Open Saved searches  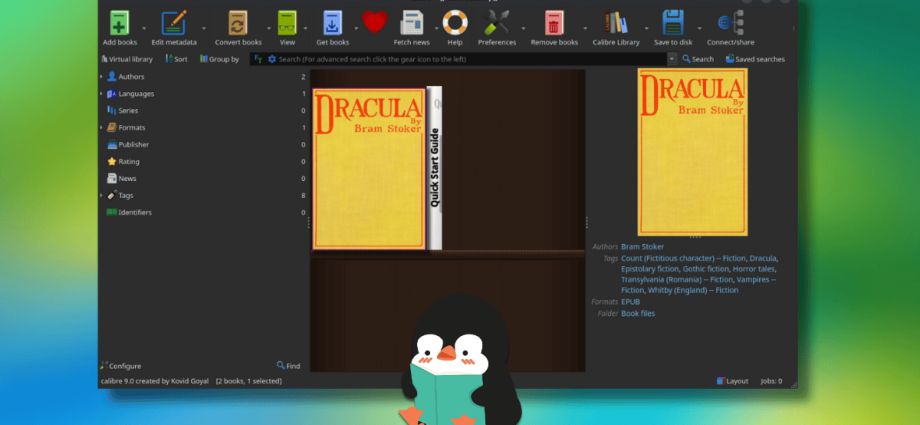(x=755, y=59)
